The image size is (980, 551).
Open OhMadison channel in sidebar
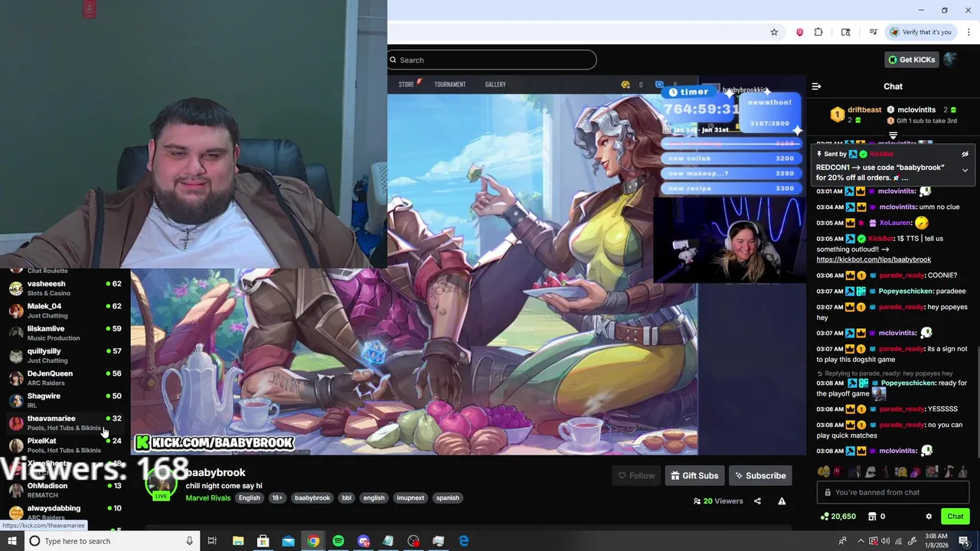65,490
